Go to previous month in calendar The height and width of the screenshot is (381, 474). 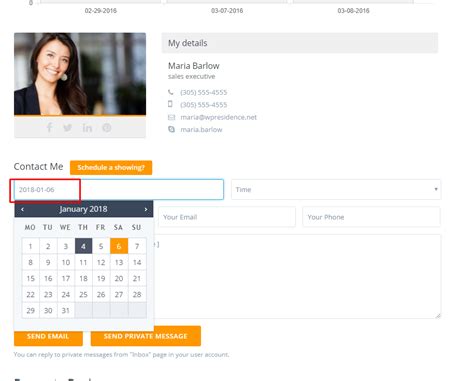(x=22, y=209)
